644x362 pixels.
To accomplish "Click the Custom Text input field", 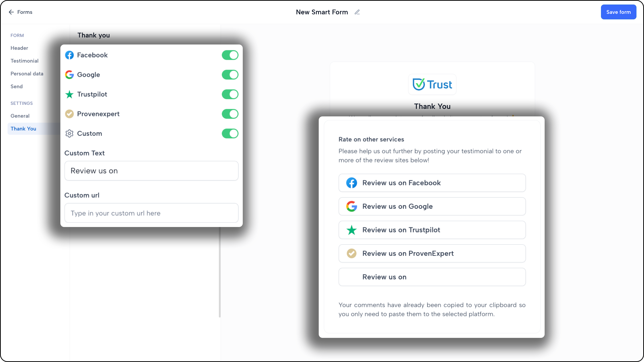I will [151, 171].
